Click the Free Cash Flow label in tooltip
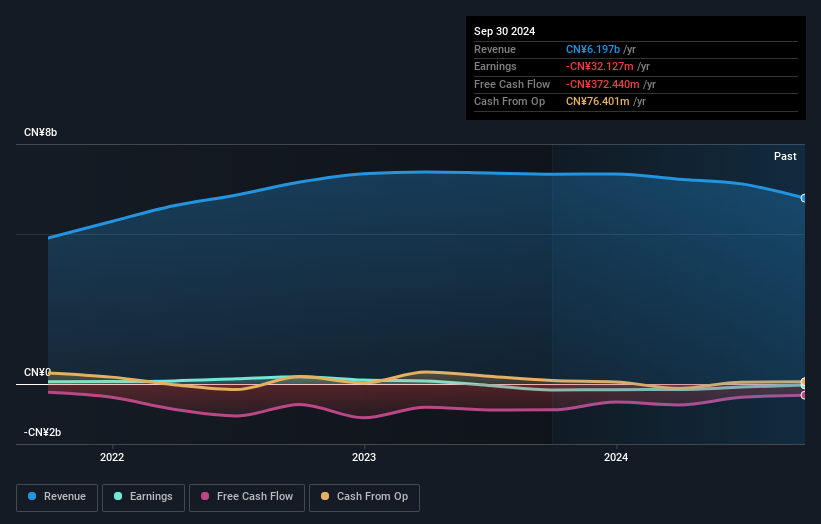 (x=512, y=84)
